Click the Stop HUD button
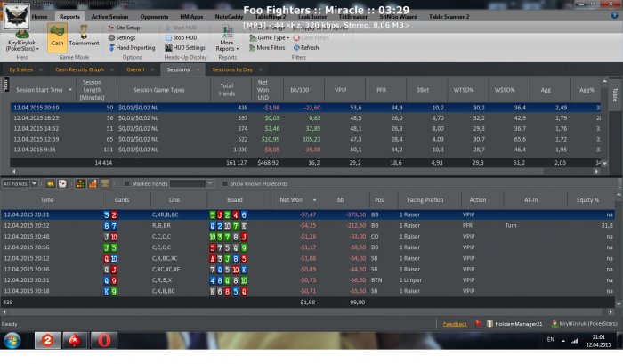Viewport: 623px width, 364px height. pos(182,37)
